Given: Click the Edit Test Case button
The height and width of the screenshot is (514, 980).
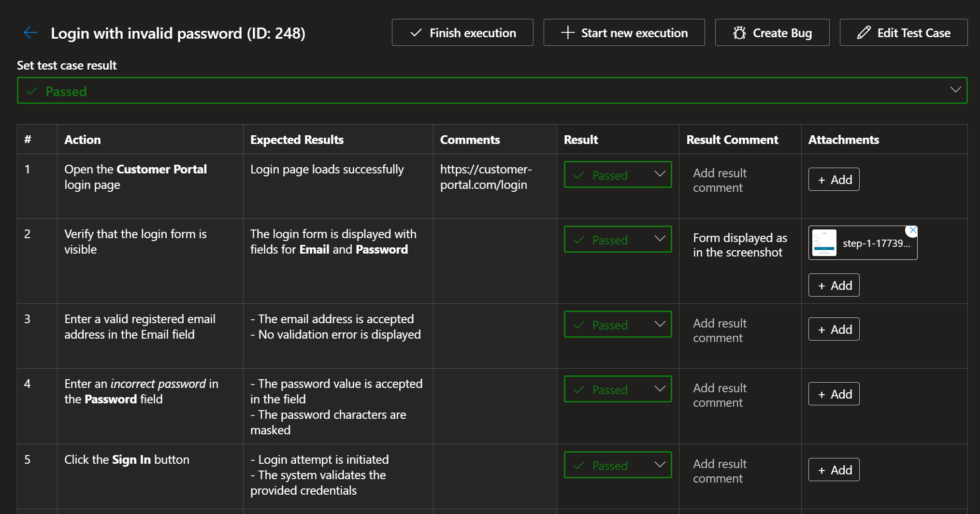Looking at the screenshot, I should tap(903, 33).
